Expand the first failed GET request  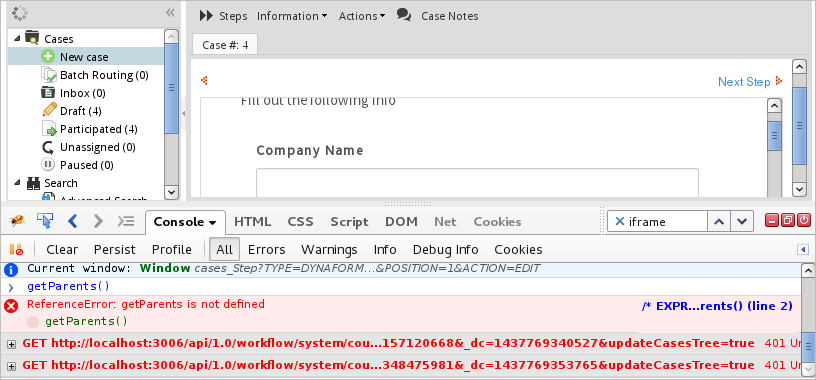11,344
